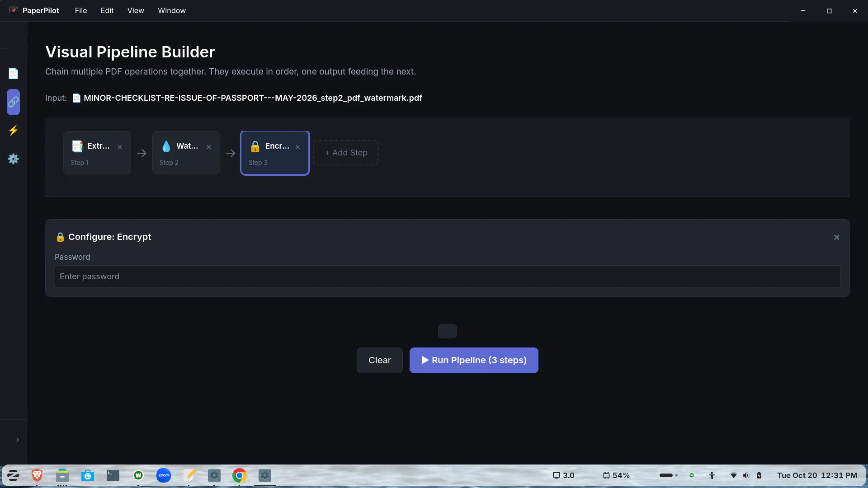868x488 pixels.
Task: Click the input PDF file name
Action: 253,98
